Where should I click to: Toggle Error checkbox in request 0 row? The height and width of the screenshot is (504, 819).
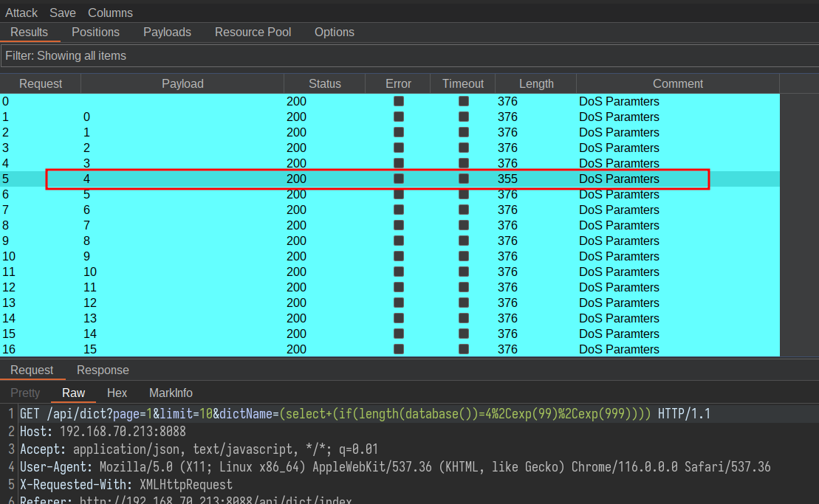[399, 101]
